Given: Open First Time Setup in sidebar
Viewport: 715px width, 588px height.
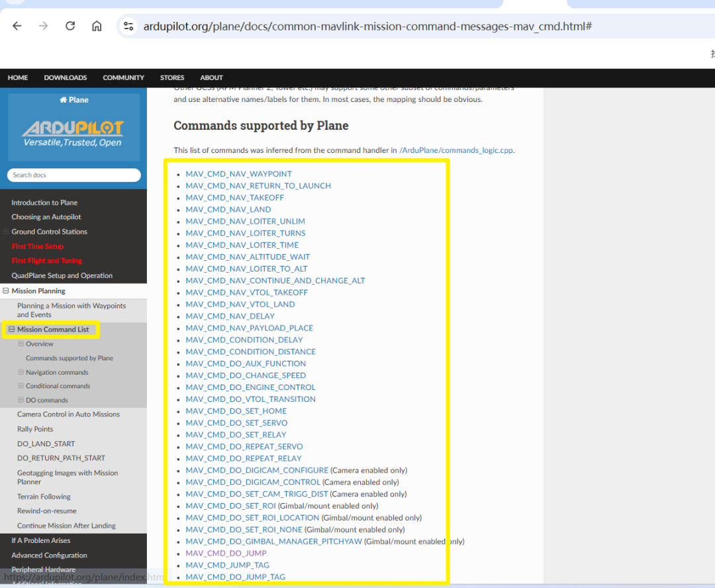Looking at the screenshot, I should pos(37,246).
